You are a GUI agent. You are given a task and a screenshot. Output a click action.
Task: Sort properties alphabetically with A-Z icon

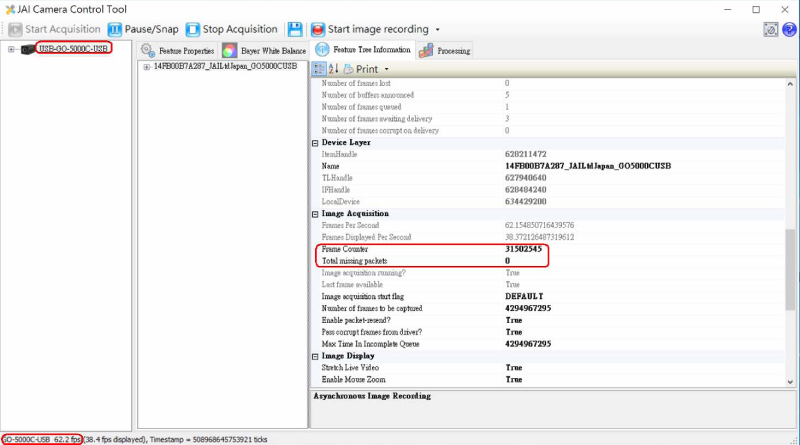point(334,69)
